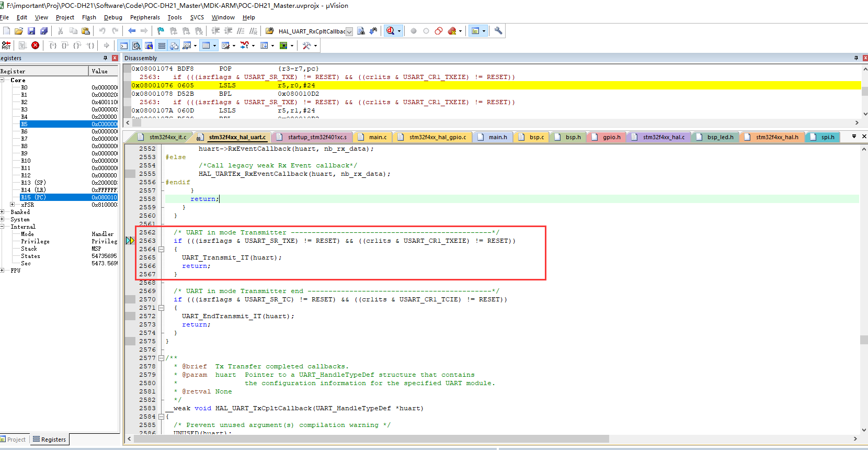Insert a bookmark flag
Image resolution: width=868 pixels, height=450 pixels.
pyautogui.click(x=161, y=31)
